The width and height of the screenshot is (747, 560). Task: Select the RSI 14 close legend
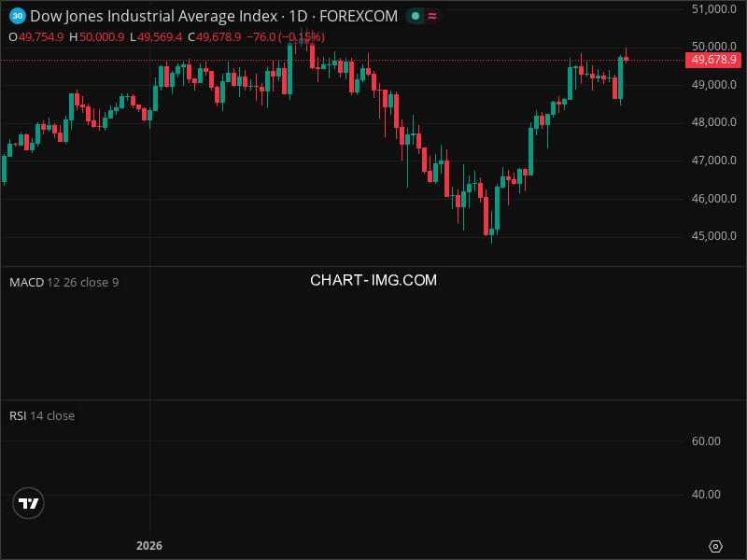pos(42,415)
